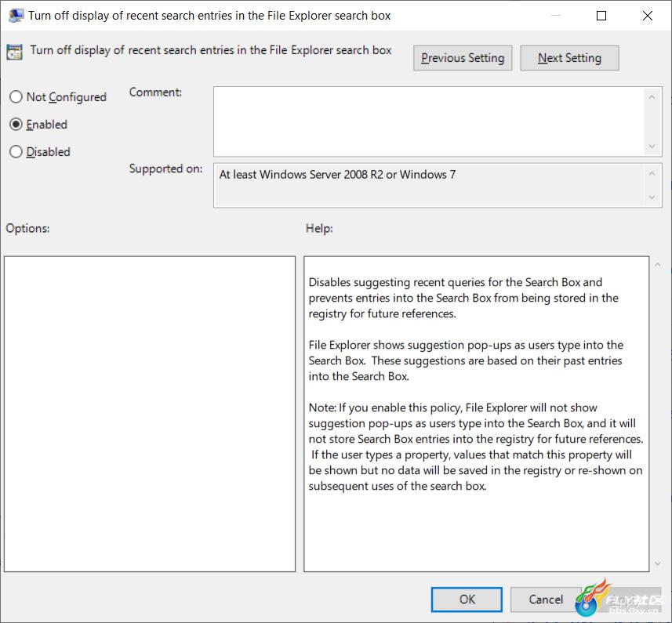Image resolution: width=672 pixels, height=623 pixels.
Task: Click the 'Disables suggesting recent queries' help paragraph
Action: point(463,298)
